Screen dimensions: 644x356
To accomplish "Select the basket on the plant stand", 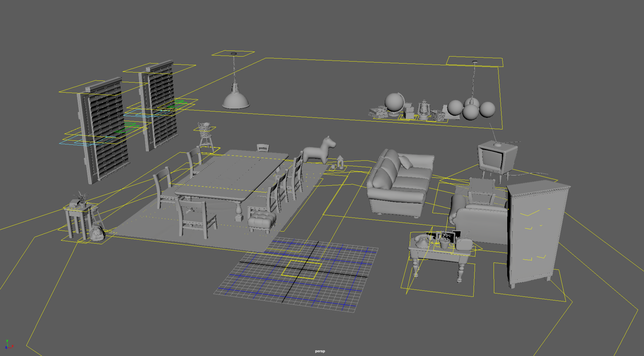I will (x=205, y=127).
